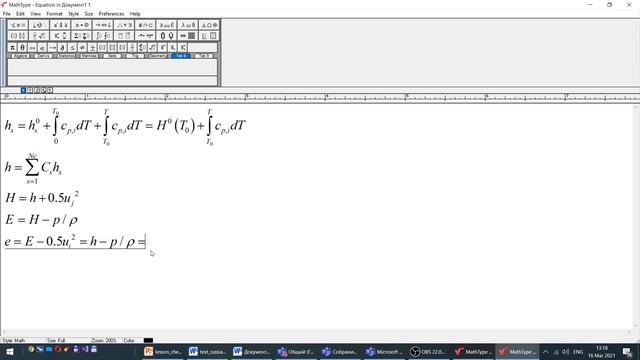Viewport: 640px width, 360px height.
Task: Insert the not-equal symbol from small bar
Action: coord(82,48)
